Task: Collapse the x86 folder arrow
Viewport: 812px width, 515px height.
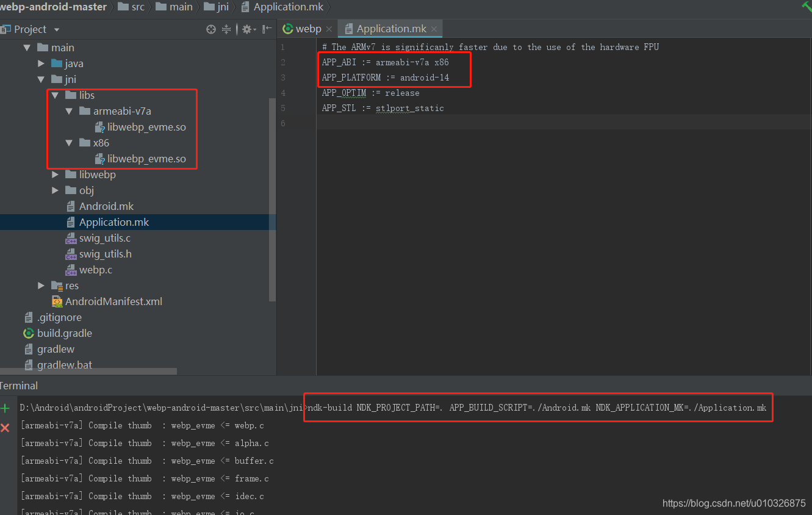Action: click(69, 143)
